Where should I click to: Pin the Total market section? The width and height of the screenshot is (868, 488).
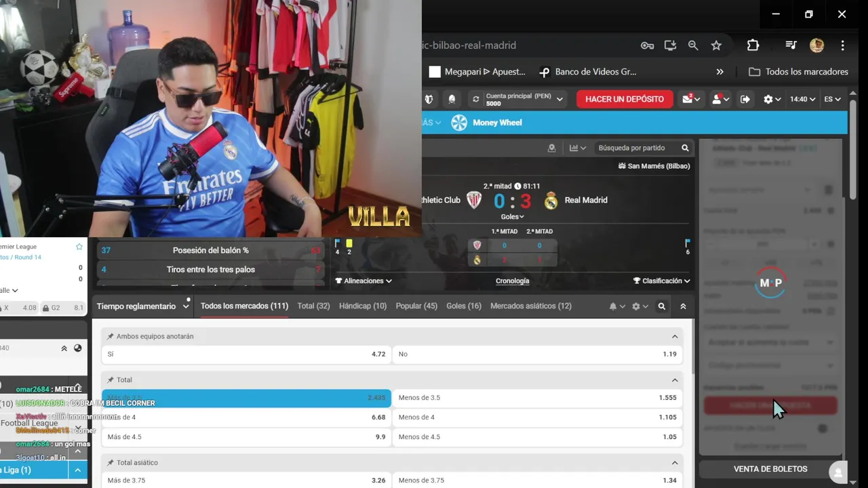[111, 380]
